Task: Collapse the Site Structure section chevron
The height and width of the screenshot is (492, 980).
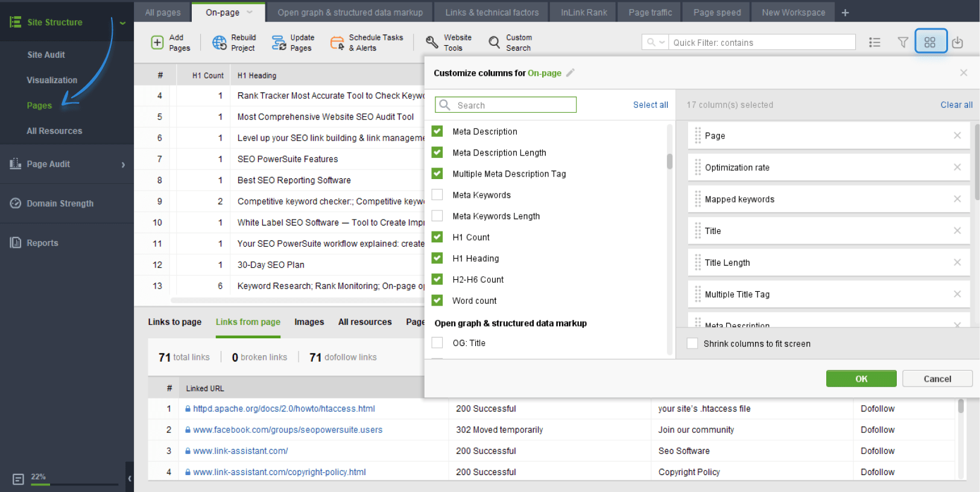Action: point(122,23)
